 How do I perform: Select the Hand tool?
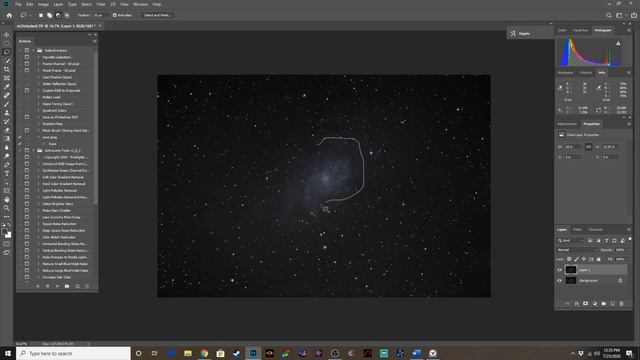tap(7, 200)
